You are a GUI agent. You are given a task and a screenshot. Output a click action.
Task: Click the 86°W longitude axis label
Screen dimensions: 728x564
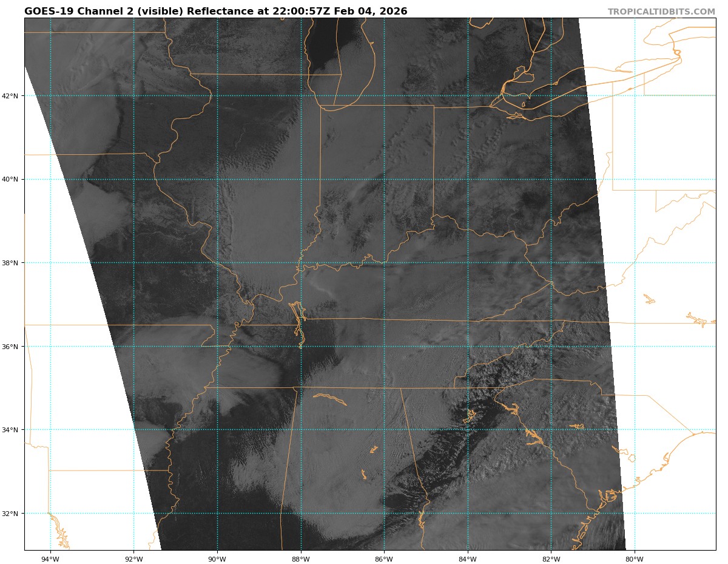pos(384,559)
